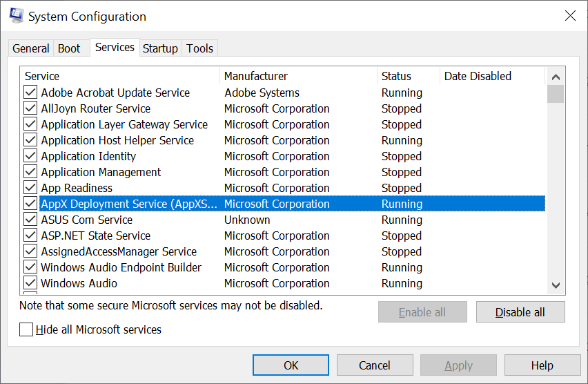Switch to the Startup tab
The height and width of the screenshot is (384, 588).
point(160,48)
